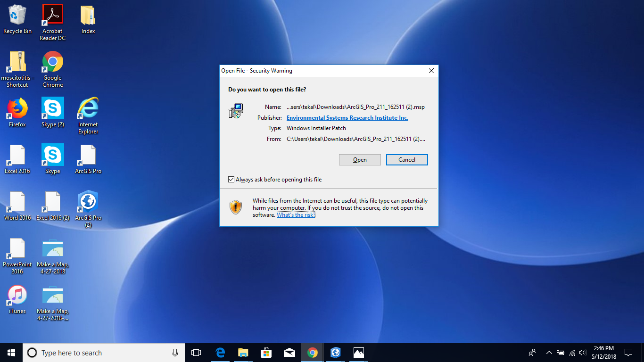644x362 pixels.
Task: Select the PowerPoint 2016 desktop shortcut
Action: 17,256
